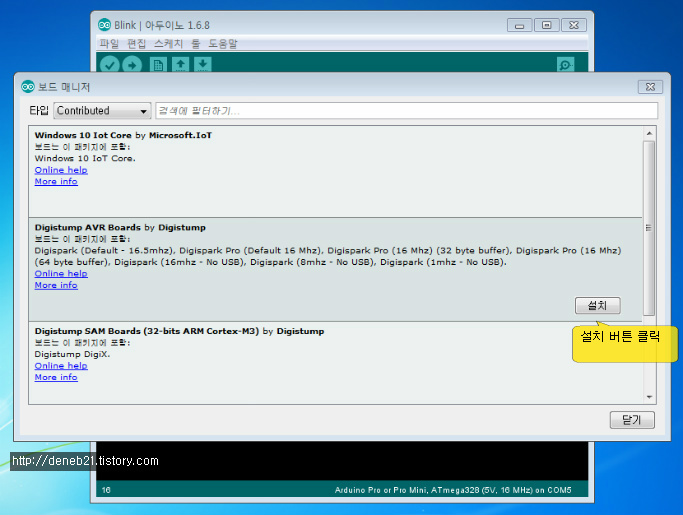Click the board list scrollbar down arrow

[x=650, y=397]
